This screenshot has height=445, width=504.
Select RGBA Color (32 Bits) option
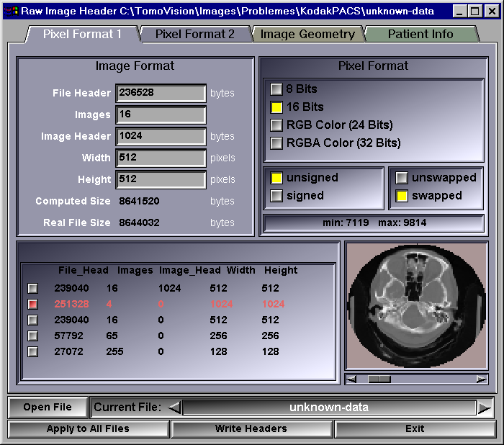(x=276, y=143)
